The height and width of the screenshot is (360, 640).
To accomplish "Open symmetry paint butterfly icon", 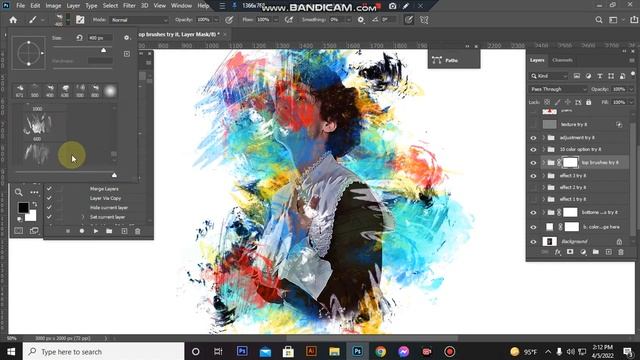I will 424,20.
